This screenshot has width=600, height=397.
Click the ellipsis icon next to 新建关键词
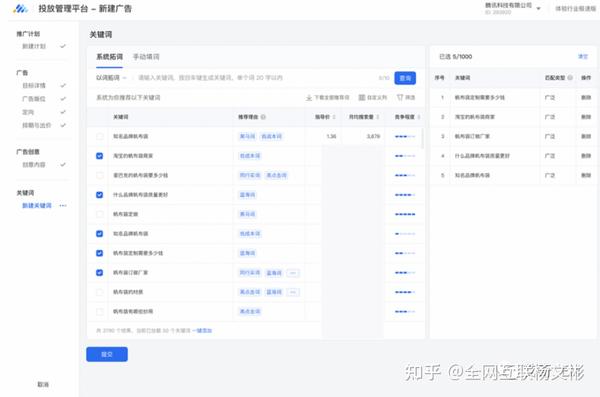63,206
